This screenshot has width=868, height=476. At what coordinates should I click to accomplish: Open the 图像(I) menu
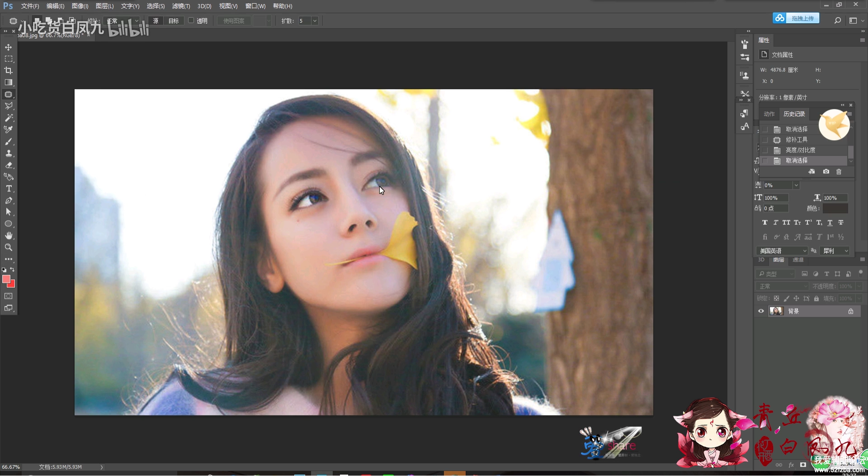click(x=80, y=6)
